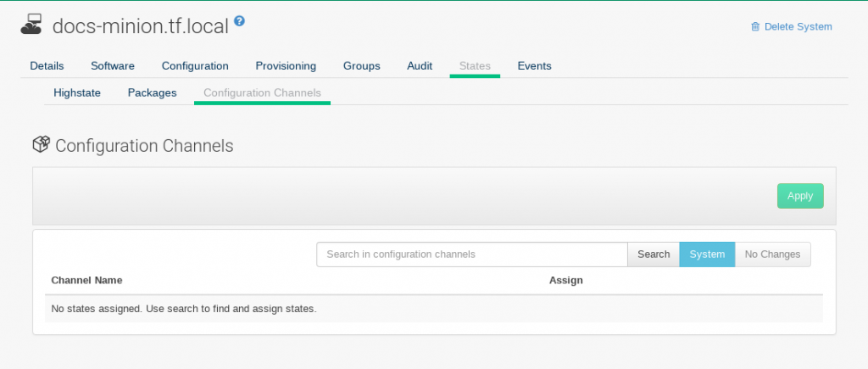Go to the Provisioning tab
This screenshot has height=369, width=868.
(x=286, y=65)
